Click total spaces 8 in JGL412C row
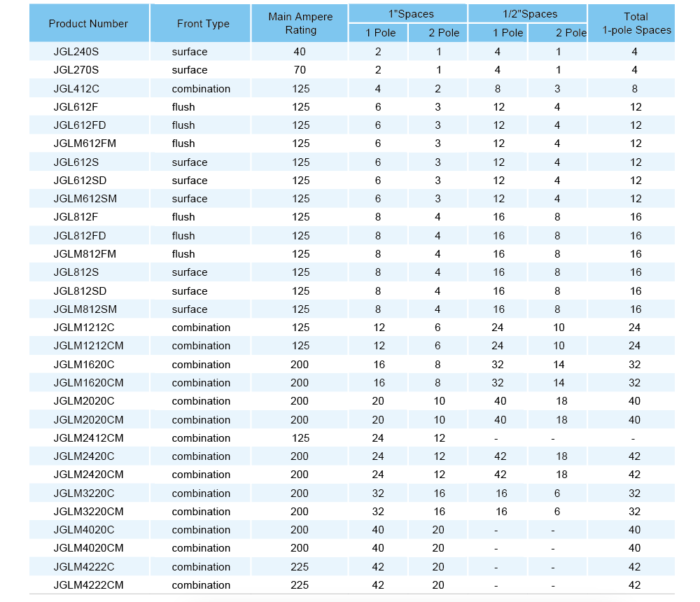Image resolution: width=700 pixels, height=602 pixels. tap(634, 89)
